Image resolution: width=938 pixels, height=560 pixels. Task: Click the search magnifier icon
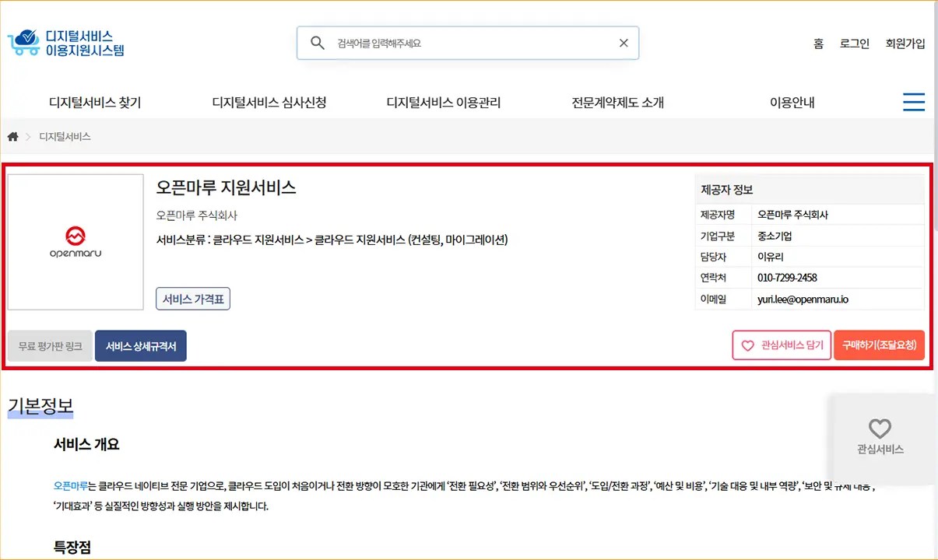(x=318, y=43)
